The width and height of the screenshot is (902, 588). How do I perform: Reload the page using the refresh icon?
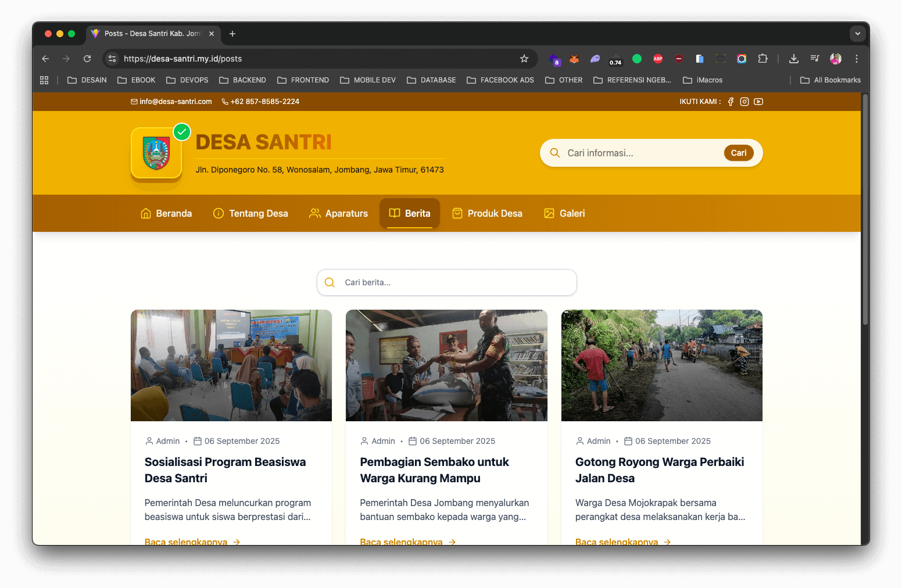87,59
